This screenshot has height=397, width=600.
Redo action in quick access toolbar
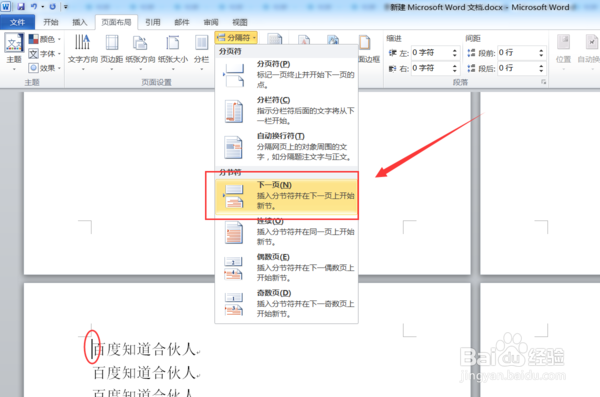pos(52,7)
